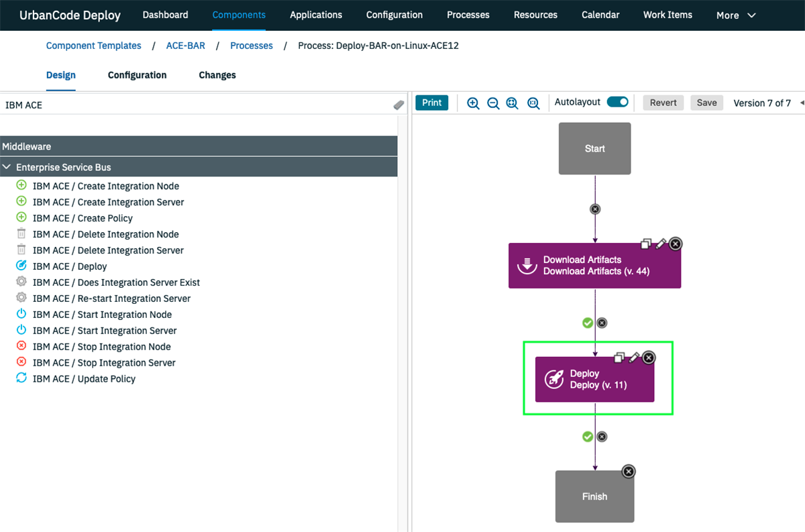Expand the Middleware section
805x532 pixels.
pyautogui.click(x=27, y=146)
